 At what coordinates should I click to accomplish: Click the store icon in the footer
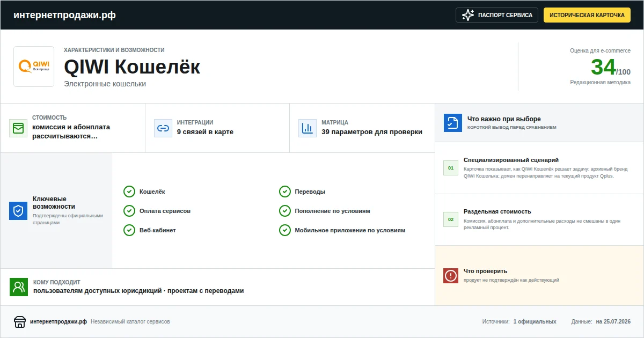point(20,322)
